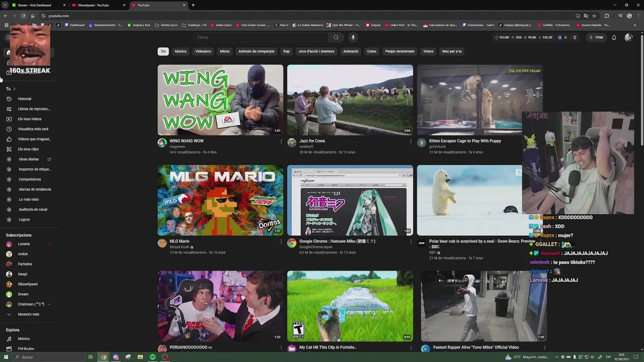The width and height of the screenshot is (644, 362).
Task: Open Música entry under Explora
Action: coord(24,339)
